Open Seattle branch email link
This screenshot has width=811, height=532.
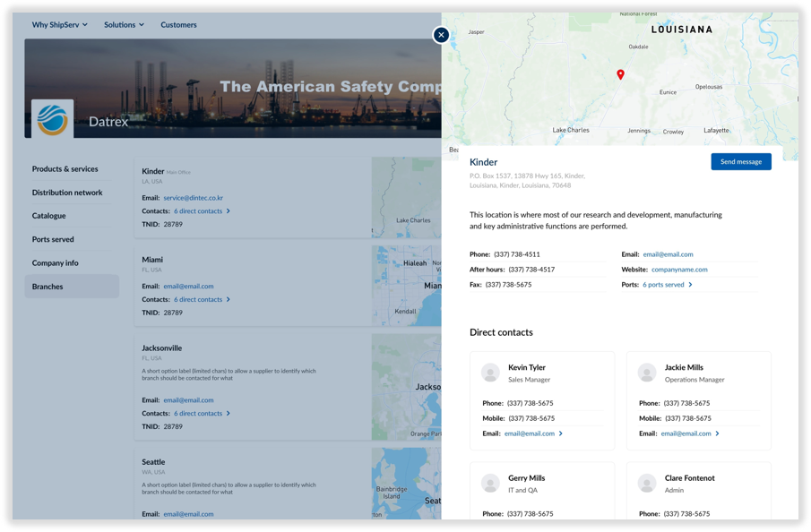click(189, 514)
